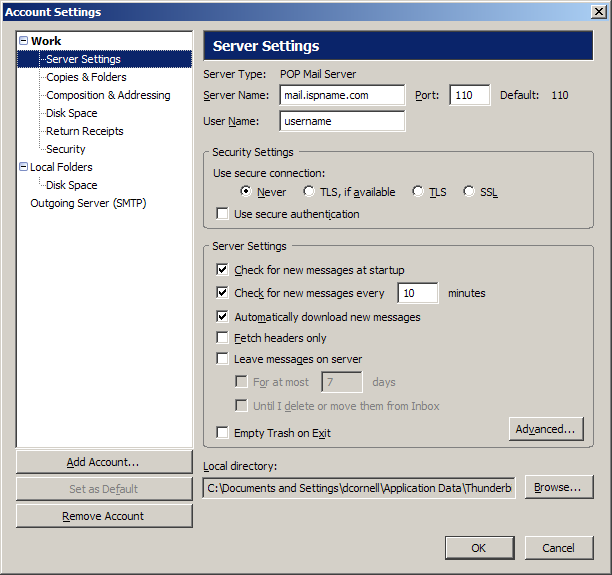
Task: Collapse the Work account tree node
Action: click(23, 41)
